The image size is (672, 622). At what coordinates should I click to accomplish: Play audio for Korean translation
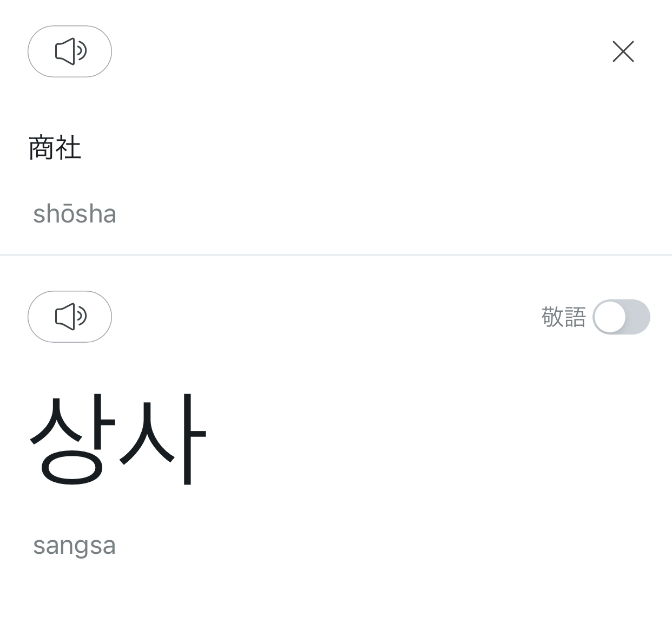point(70,317)
